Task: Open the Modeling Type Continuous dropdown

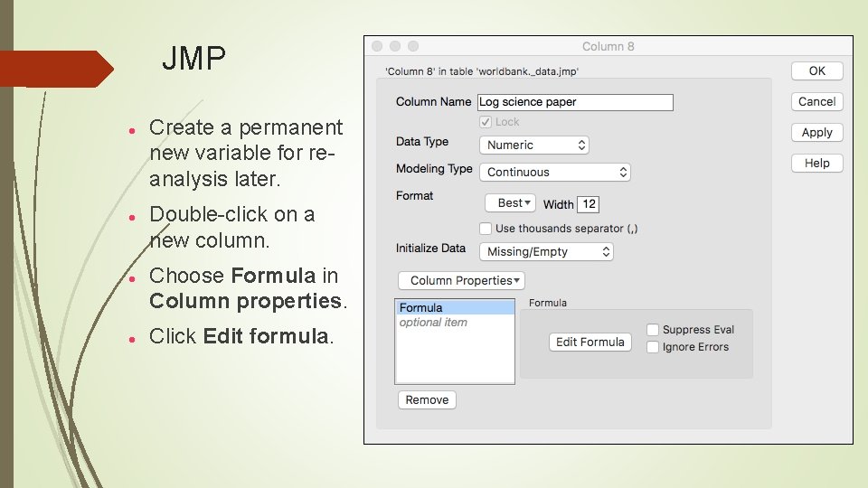Action: 554,172
